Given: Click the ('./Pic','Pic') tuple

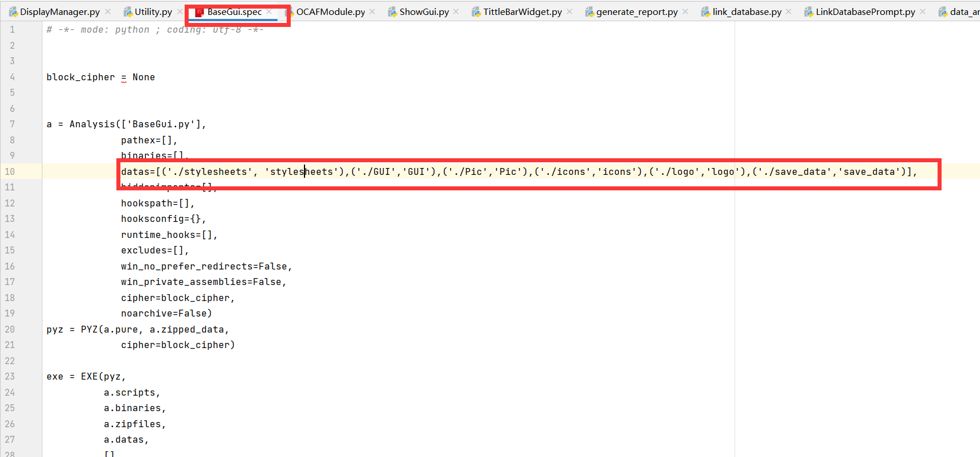Looking at the screenshot, I should pos(485,172).
